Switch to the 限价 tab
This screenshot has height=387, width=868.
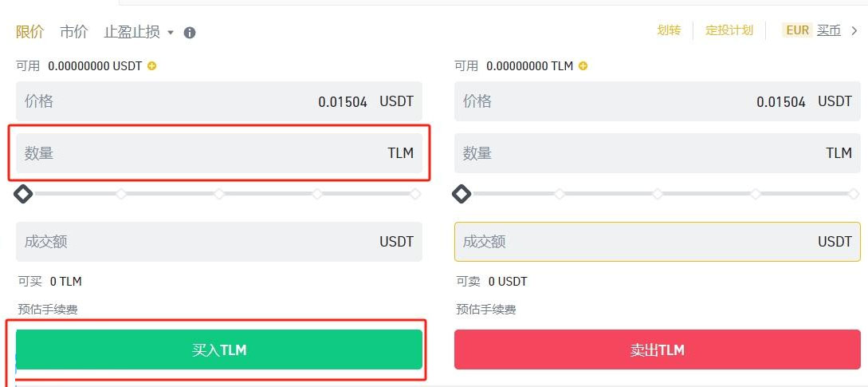click(x=30, y=32)
